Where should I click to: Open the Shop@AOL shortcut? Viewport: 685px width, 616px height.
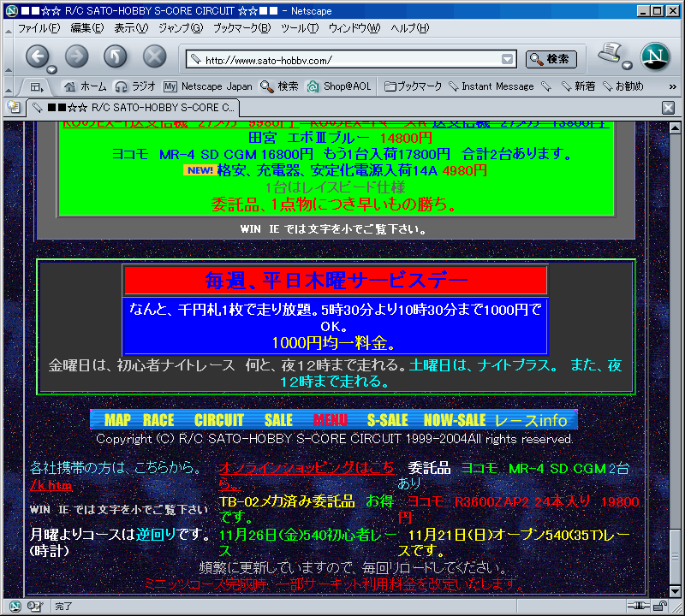(x=338, y=86)
